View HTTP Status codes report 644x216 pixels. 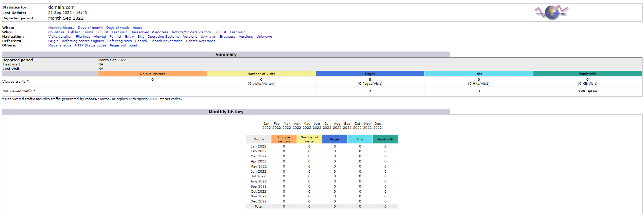click(91, 45)
